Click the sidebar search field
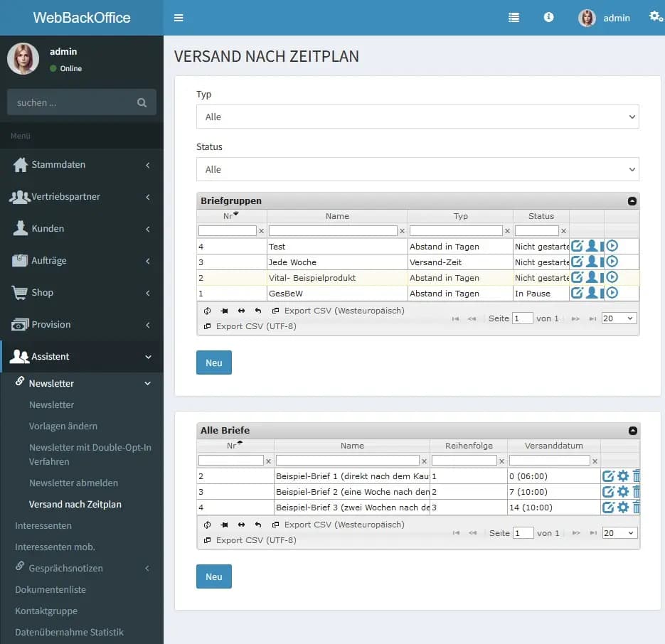The image size is (665, 644). click(75, 103)
